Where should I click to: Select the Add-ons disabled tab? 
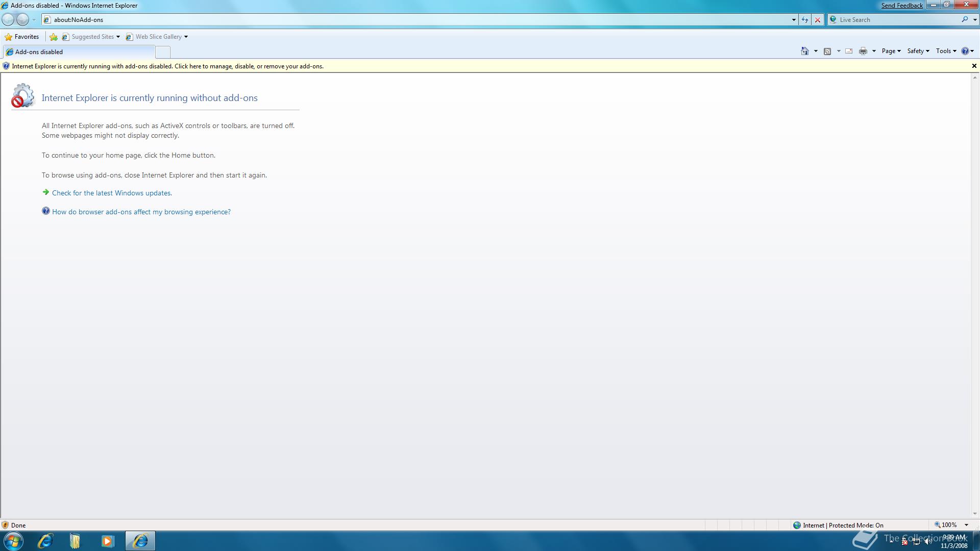tap(79, 52)
